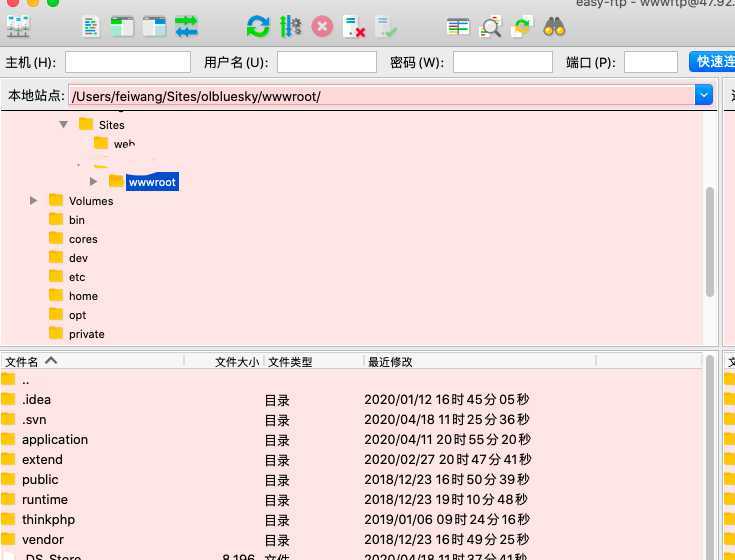This screenshot has width=735, height=560.
Task: Toggle the synchronized browsing icon
Action: [x=522, y=27]
